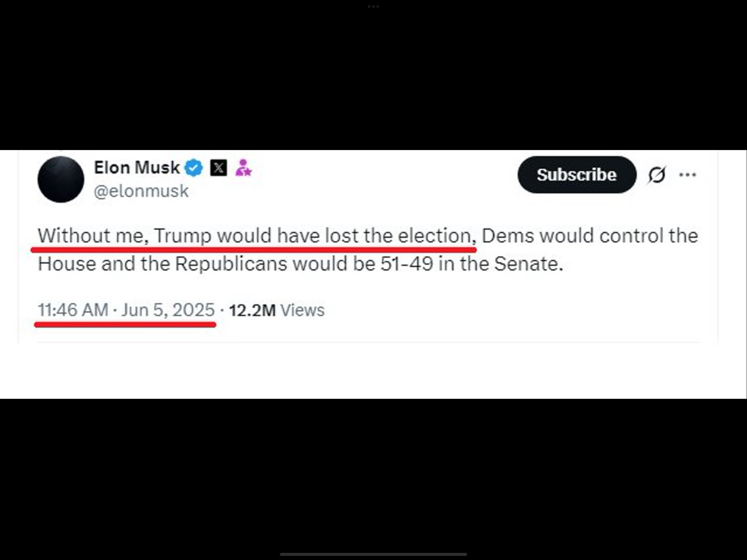Click the purple person-star icon
This screenshot has width=747, height=560.
244,168
